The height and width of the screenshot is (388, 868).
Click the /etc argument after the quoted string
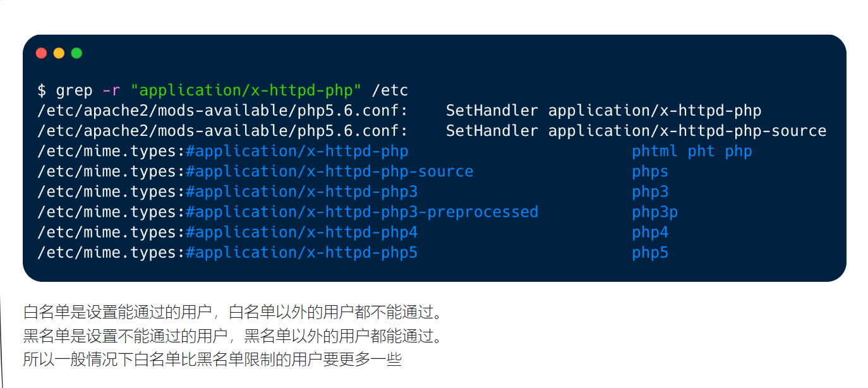point(390,90)
